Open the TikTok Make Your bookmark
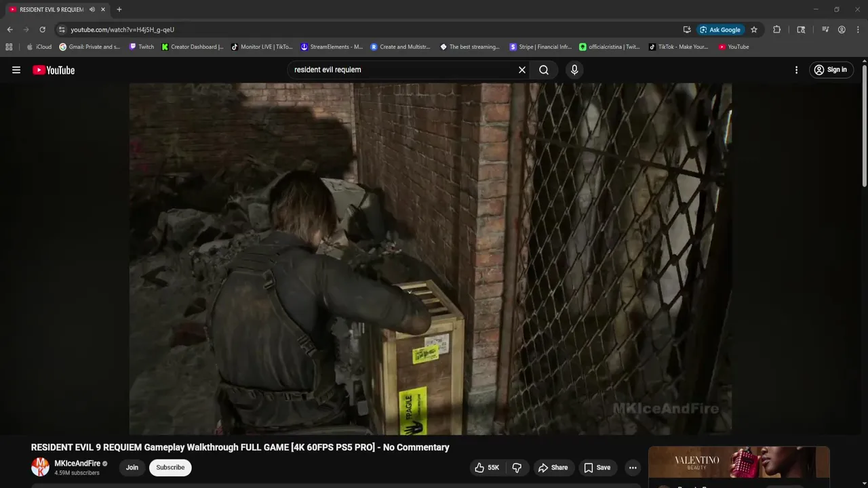The height and width of the screenshot is (488, 868). [x=678, y=47]
